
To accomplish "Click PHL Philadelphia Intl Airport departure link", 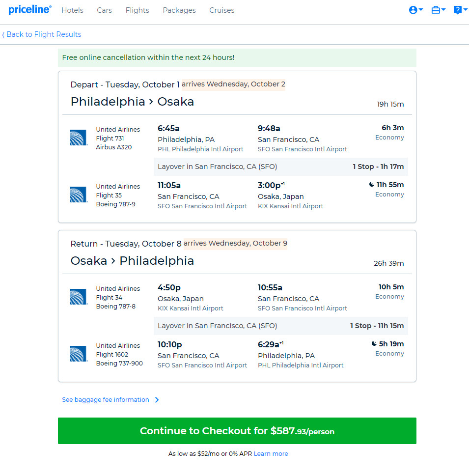I will 200,149.
